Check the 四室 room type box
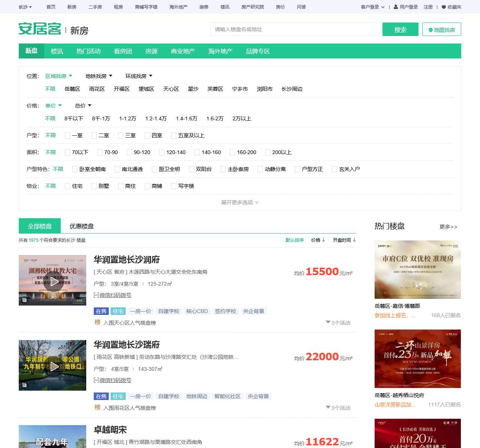The height and width of the screenshot is (448, 480). tap(147, 135)
